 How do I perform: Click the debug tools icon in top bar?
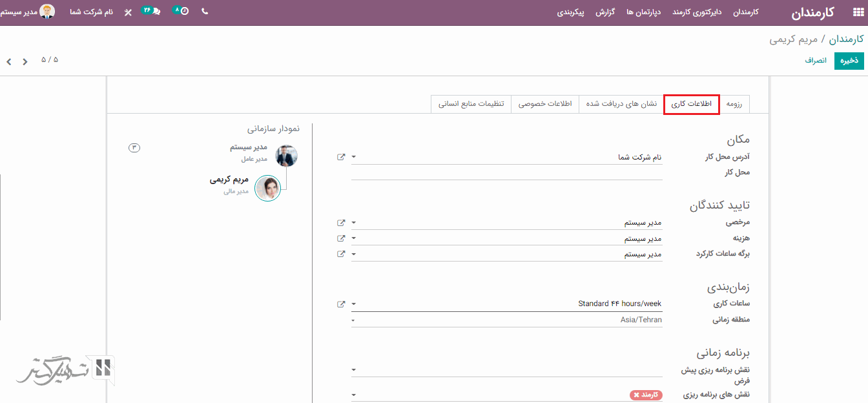(128, 12)
